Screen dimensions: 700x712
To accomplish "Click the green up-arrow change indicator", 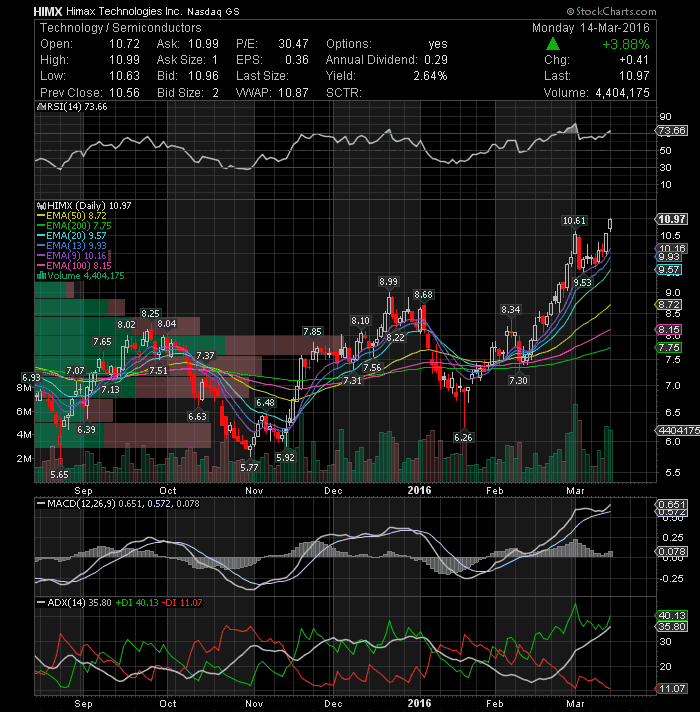I will (x=552, y=44).
